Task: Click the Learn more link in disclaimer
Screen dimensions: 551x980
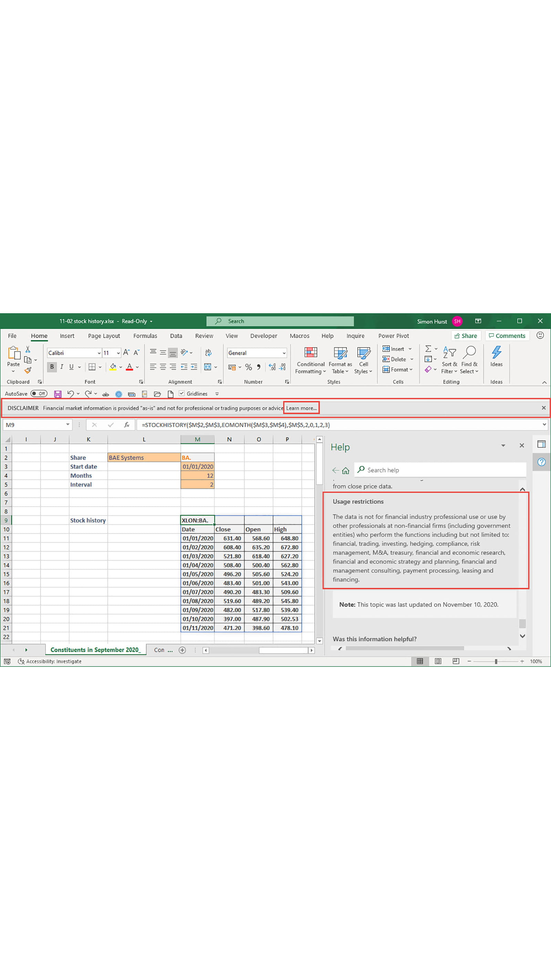Action: [x=301, y=408]
